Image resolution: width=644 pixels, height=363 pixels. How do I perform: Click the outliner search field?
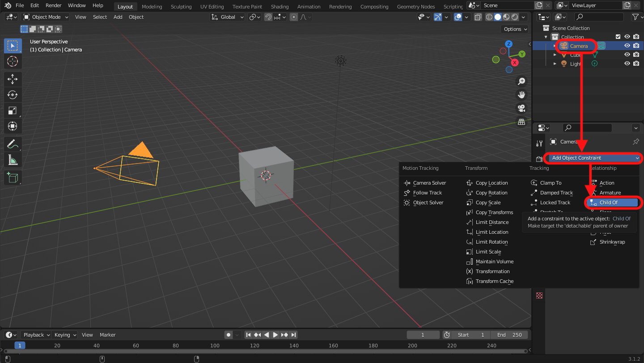coord(599,17)
